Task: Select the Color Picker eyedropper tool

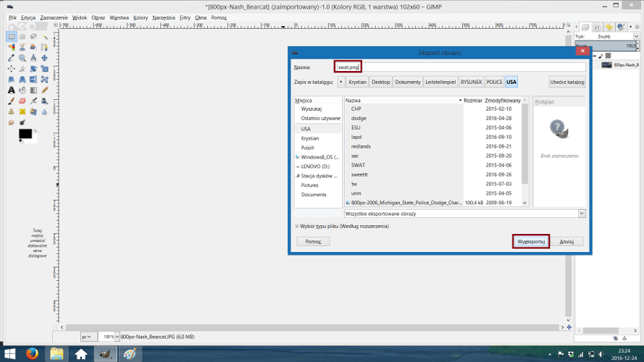Action: pos(12,58)
